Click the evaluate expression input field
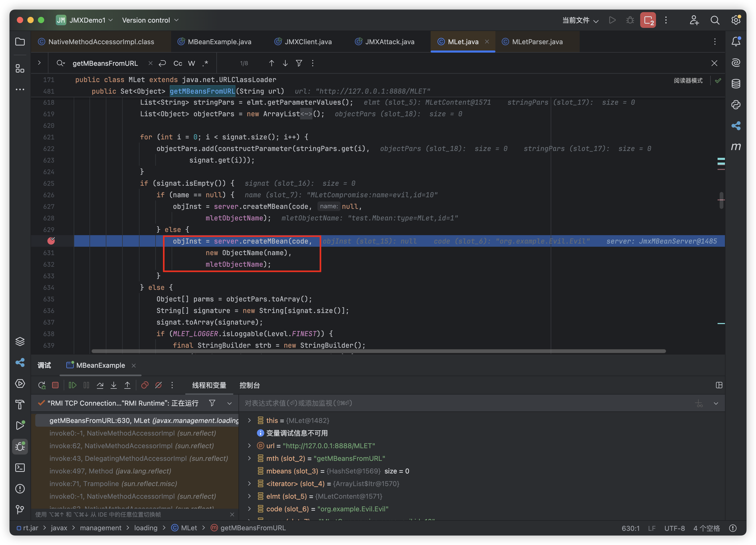Viewport: 756px width, 545px height. point(467,403)
